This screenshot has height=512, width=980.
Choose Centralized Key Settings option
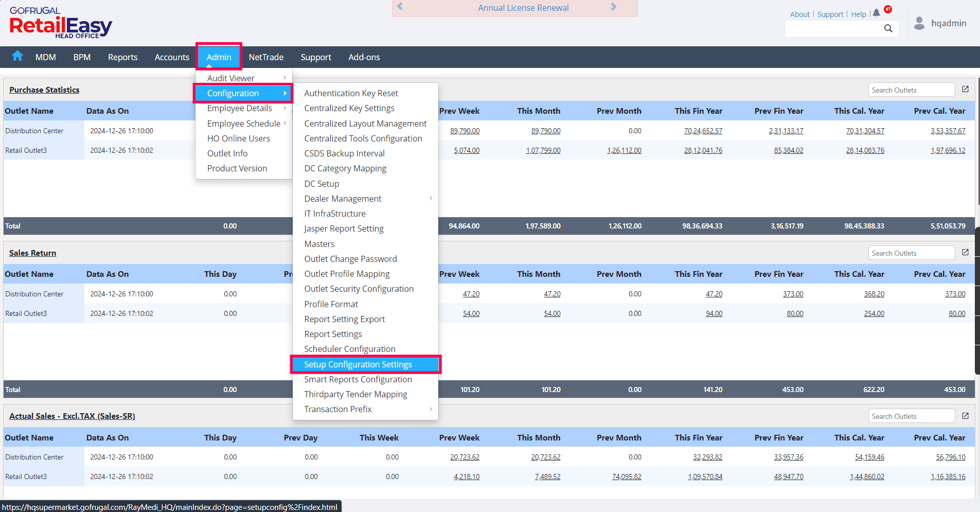click(x=349, y=108)
